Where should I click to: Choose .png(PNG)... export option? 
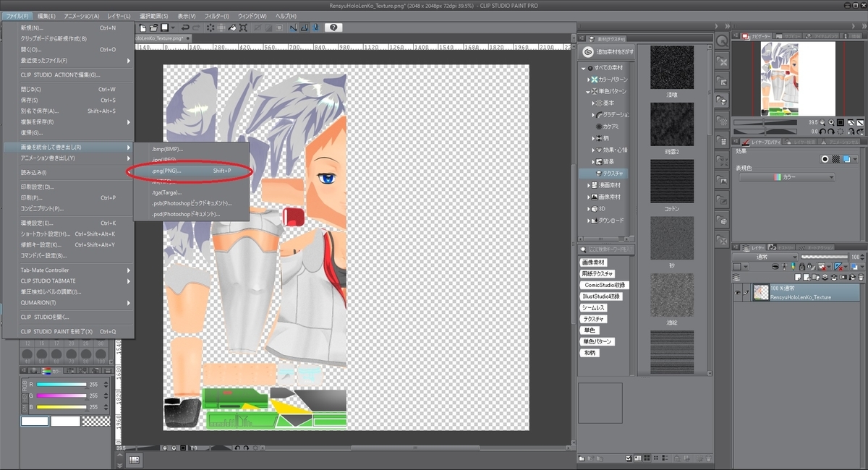(x=192, y=171)
